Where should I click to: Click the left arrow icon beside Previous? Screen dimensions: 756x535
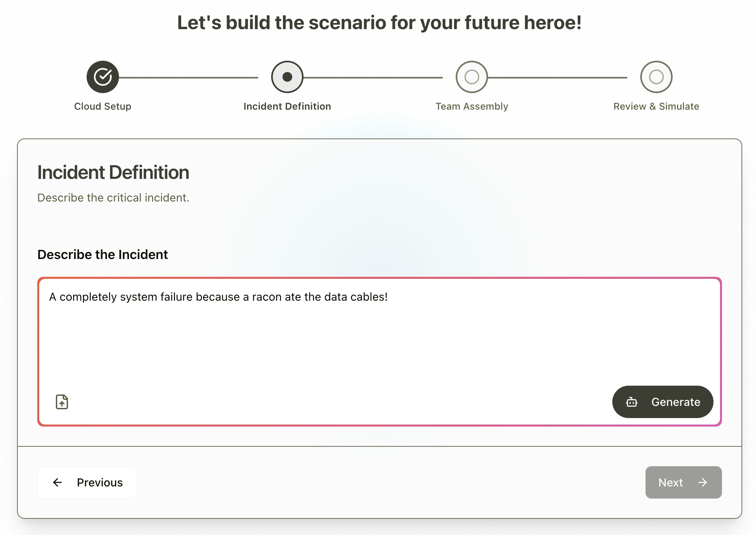57,482
